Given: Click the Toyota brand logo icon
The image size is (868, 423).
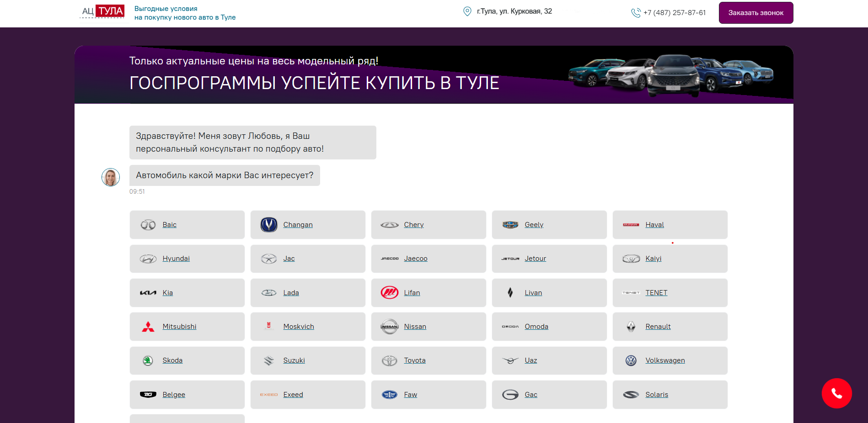Looking at the screenshot, I should pyautogui.click(x=390, y=361).
